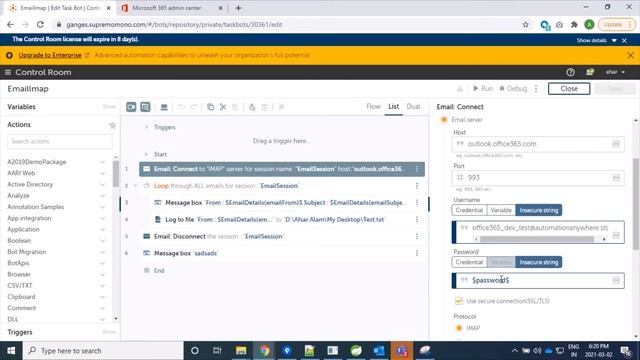Viewport: 640px width, 360px height.
Task: Open three-dot menu on Log to file row
Action: 417,220
